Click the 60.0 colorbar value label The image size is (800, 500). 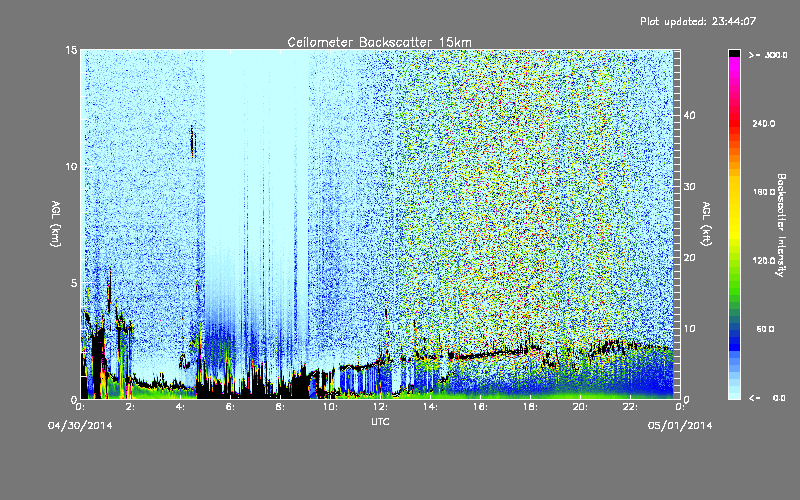click(765, 330)
